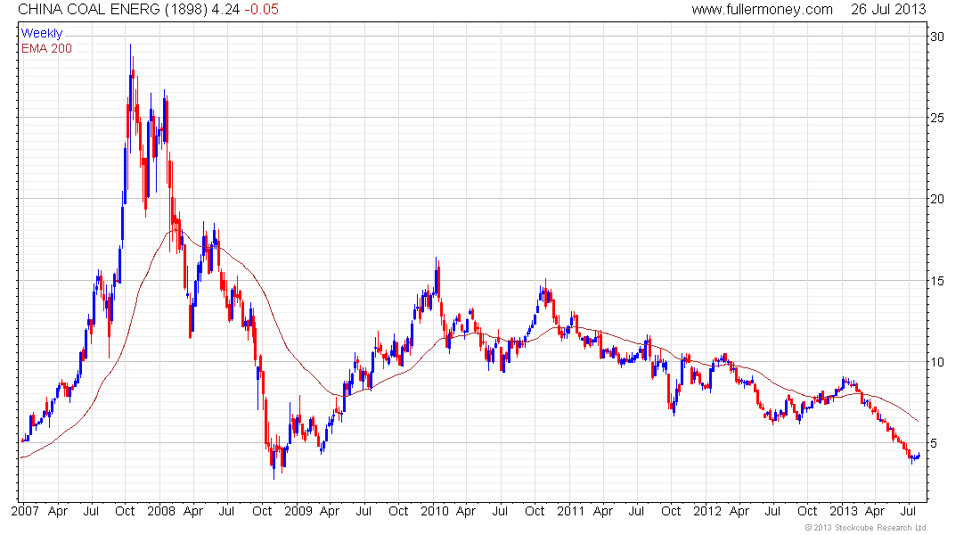The width and height of the screenshot is (980, 535).
Task: Click the CHINA COAL ENERG (1898) chart title
Action: (112, 10)
